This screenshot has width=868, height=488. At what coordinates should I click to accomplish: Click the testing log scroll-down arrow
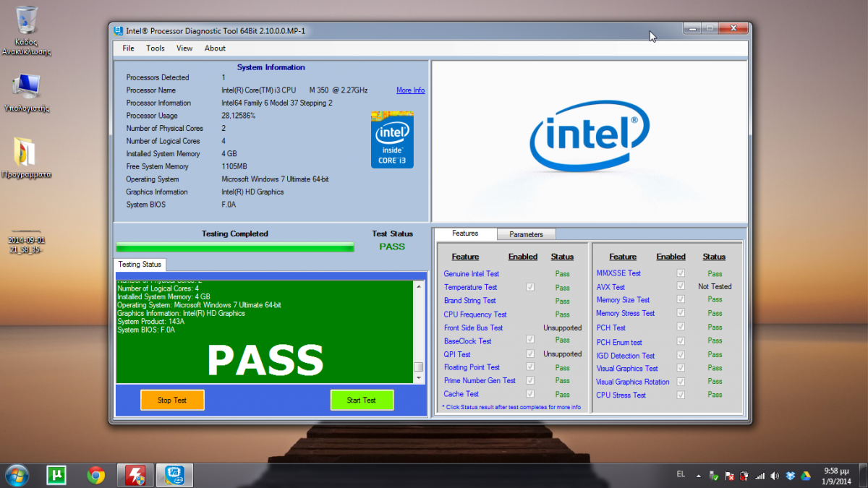pos(418,378)
